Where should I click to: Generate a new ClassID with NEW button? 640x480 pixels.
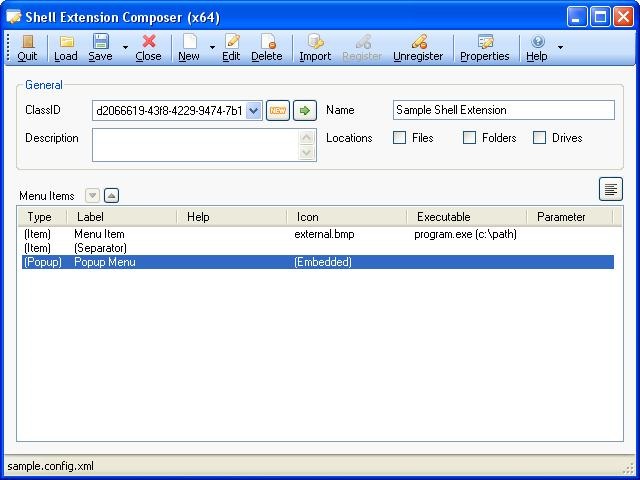tap(278, 111)
